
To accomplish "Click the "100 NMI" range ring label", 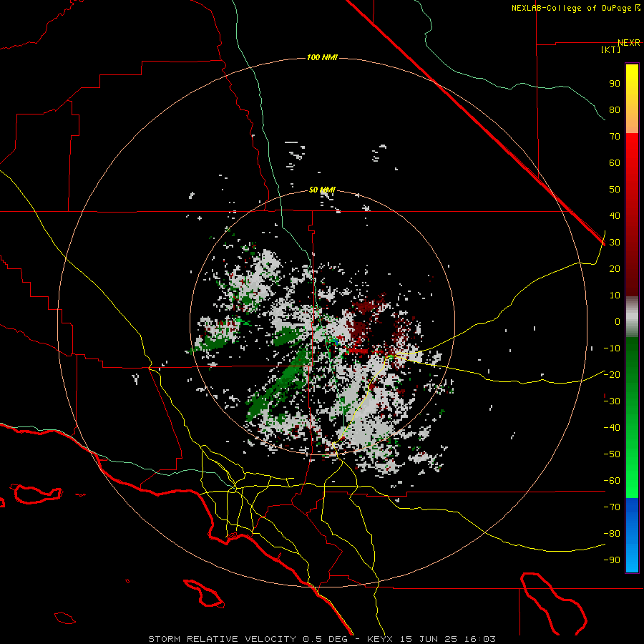I will (x=322, y=57).
